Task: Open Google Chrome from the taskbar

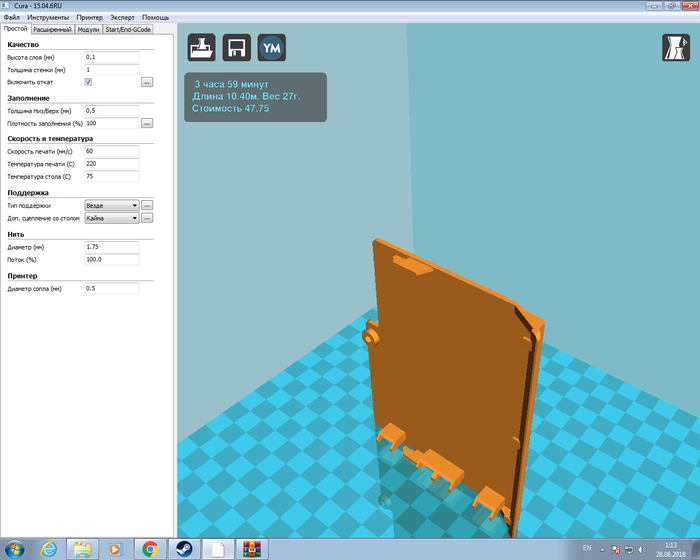Action: pyautogui.click(x=150, y=548)
